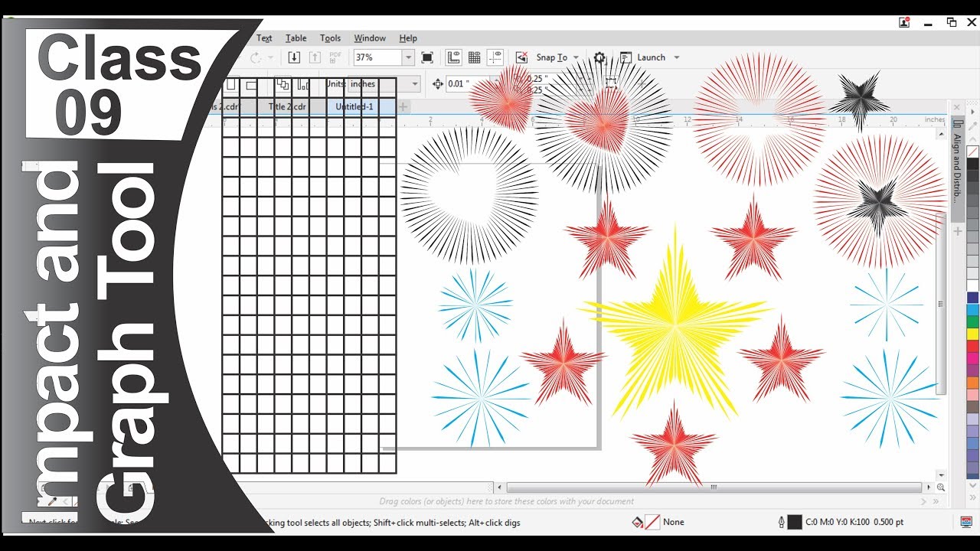
Task: Click the horizontal scrollbar thumb
Action: click(x=714, y=487)
